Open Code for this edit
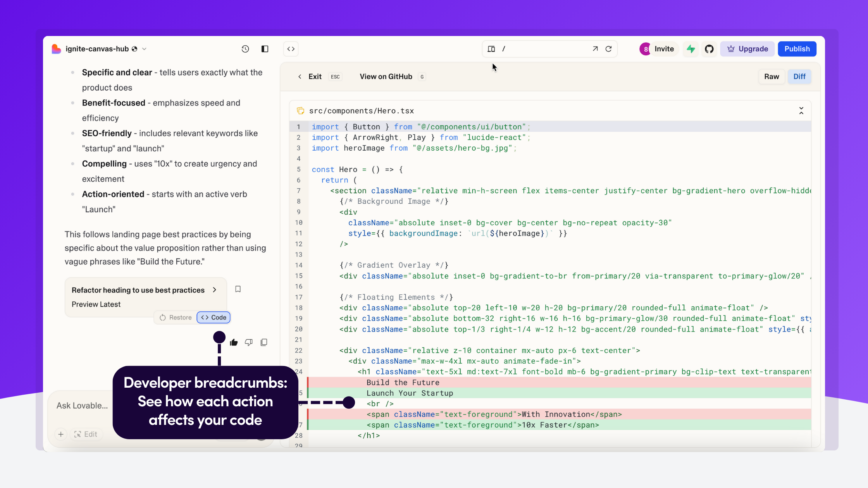The width and height of the screenshot is (868, 488). (x=214, y=318)
